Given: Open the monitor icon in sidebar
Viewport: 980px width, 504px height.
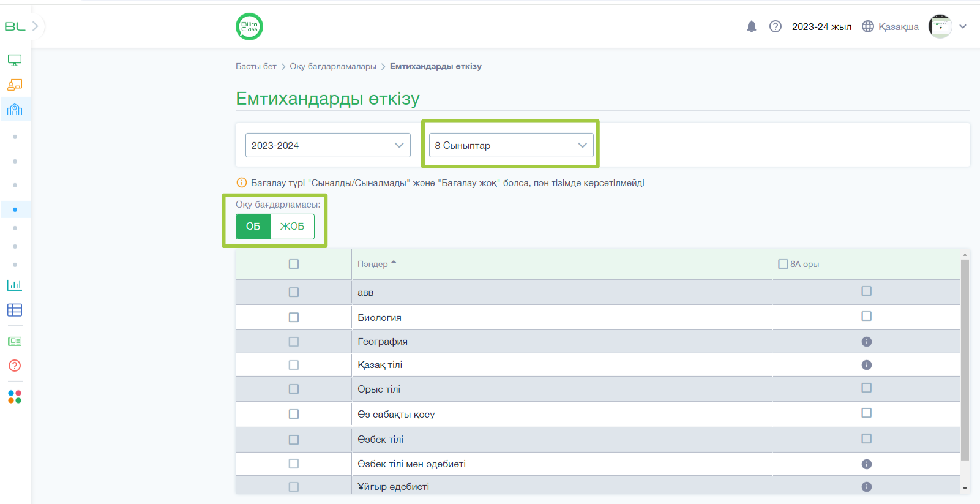Looking at the screenshot, I should [x=15, y=60].
